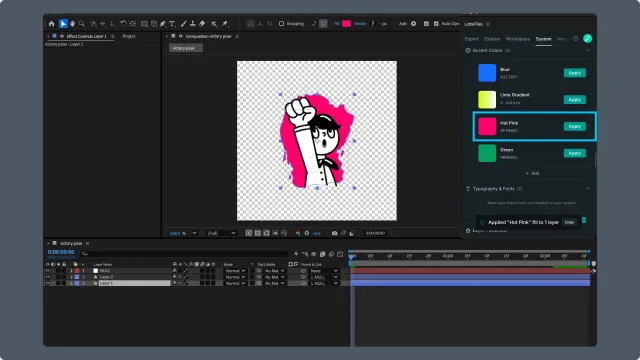Expand the Layer 2 properties arrow

[71, 277]
